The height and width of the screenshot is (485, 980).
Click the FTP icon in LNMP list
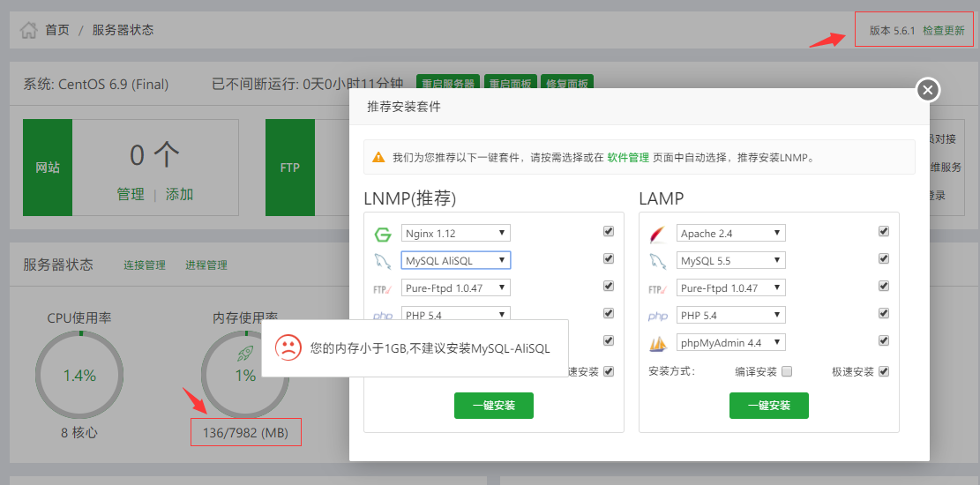click(x=383, y=288)
